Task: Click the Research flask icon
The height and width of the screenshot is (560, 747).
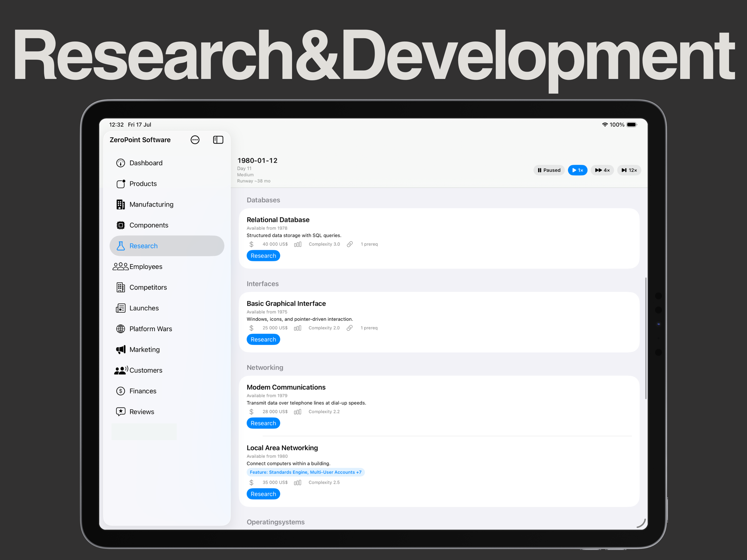Action: (121, 246)
